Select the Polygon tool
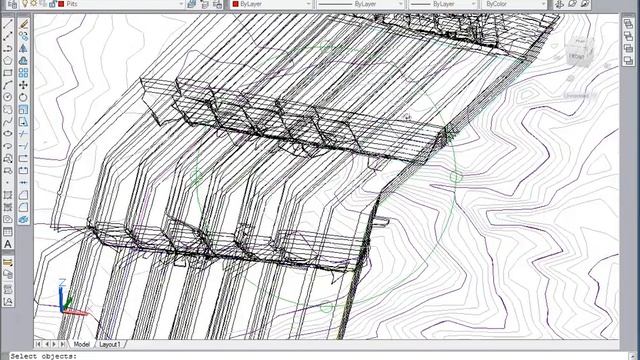Screen dimensions: 640x360 point(8,61)
